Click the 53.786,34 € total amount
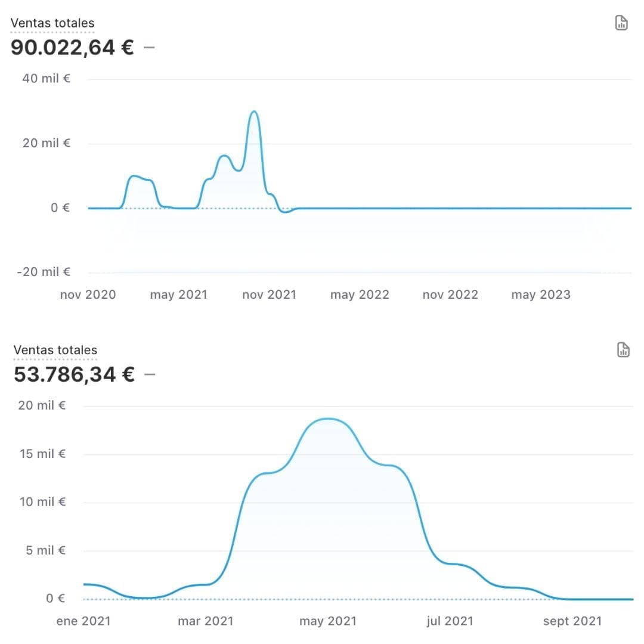Viewport: 644px width, 644px height. pyautogui.click(x=74, y=374)
